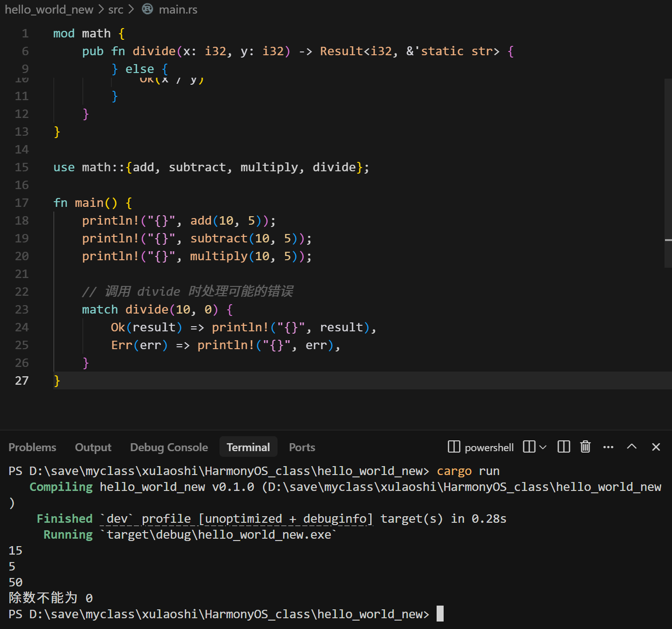
Task: Click line number 23 in the gutter
Action: [x=22, y=309]
